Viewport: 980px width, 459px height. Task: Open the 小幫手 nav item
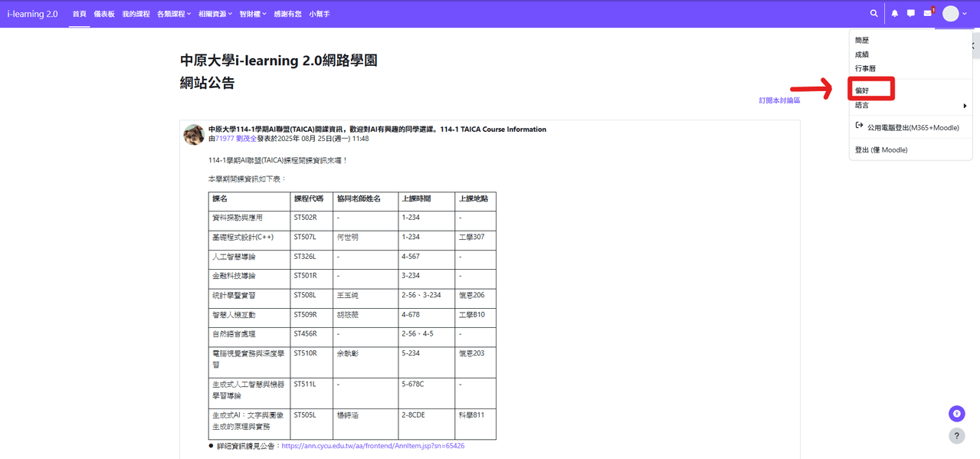[320, 14]
